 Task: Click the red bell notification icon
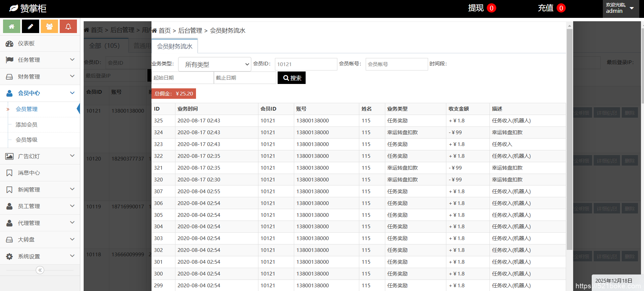coord(68,26)
